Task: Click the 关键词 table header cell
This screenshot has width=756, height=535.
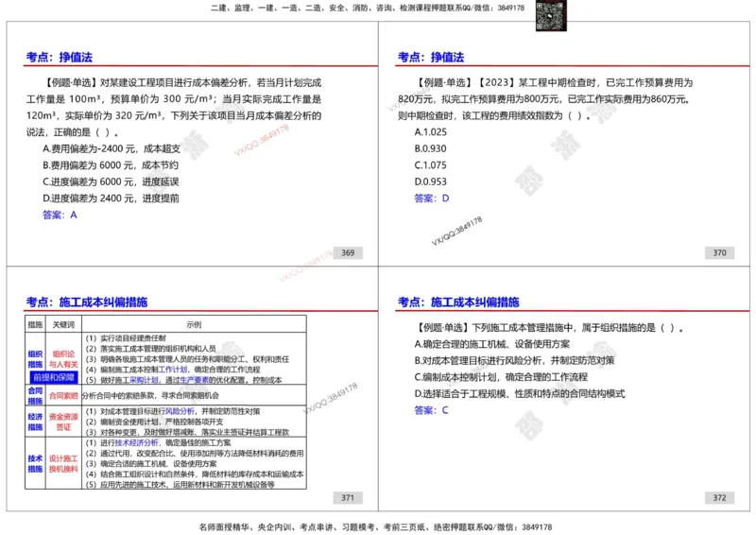Action: (63, 324)
